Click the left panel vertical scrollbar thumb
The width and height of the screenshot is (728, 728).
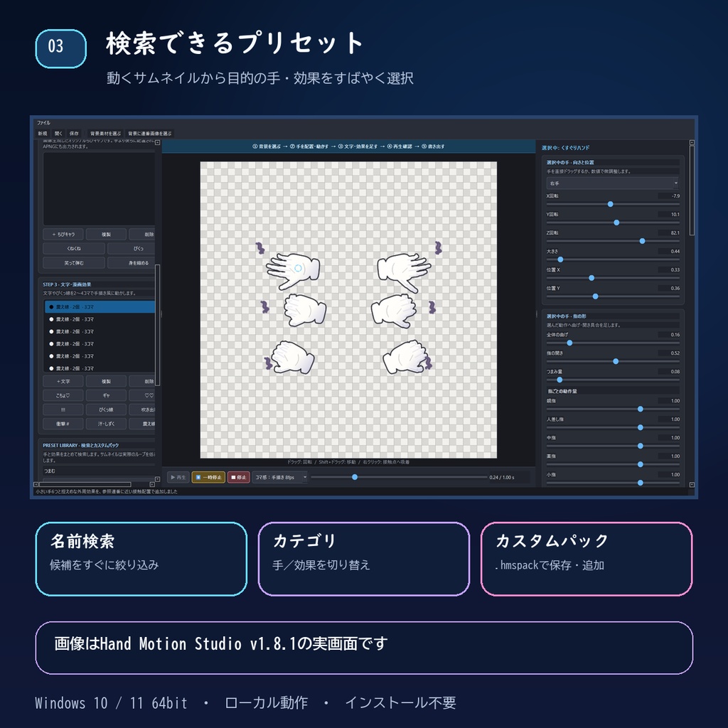click(x=157, y=325)
